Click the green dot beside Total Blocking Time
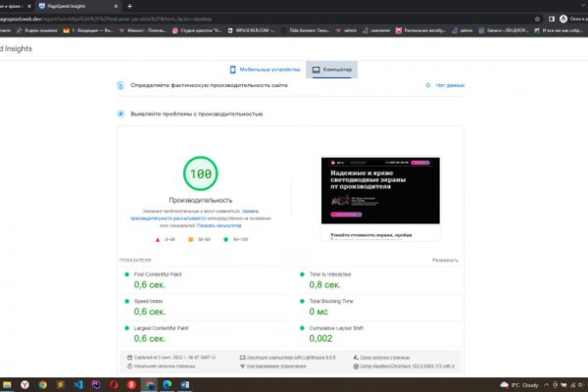 (x=302, y=301)
